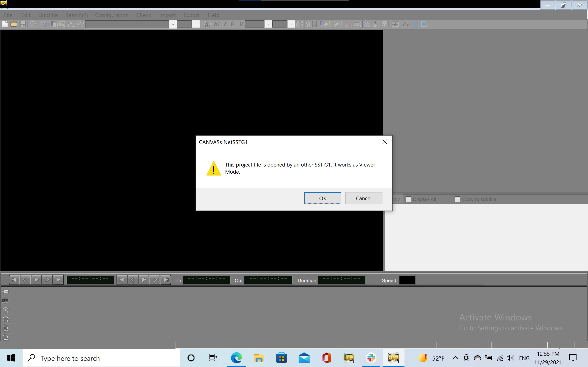Enable the Copy to:subtitle checkbox
This screenshot has height=367, width=588.
[x=458, y=199]
